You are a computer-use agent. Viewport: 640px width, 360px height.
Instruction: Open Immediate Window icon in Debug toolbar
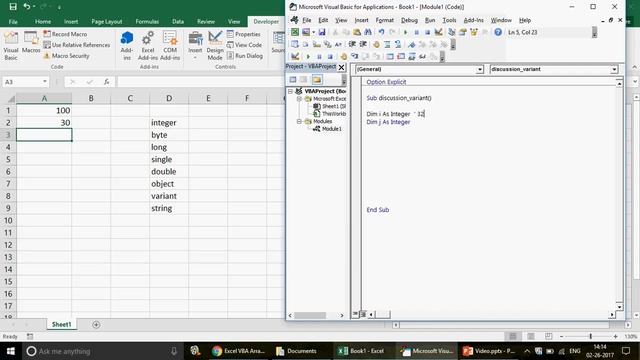[401, 56]
